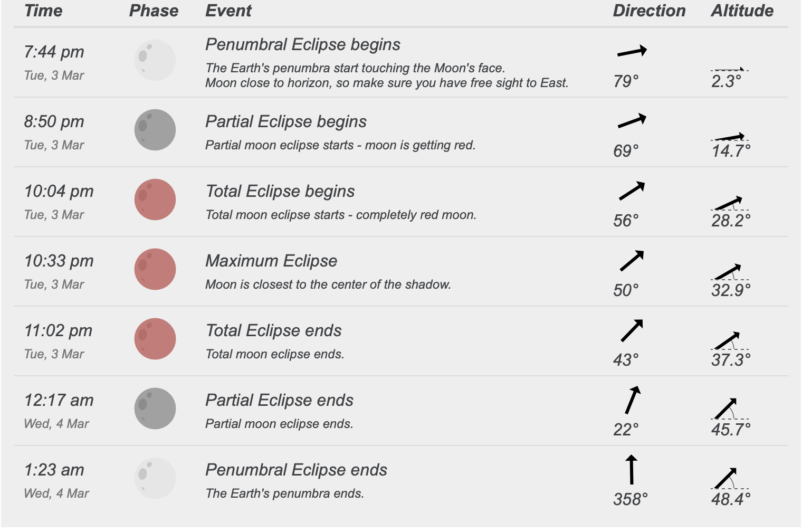Viewport: 802px width, 532px height.
Task: Click the red moon for Total Eclipse begins
Action: pos(155,199)
